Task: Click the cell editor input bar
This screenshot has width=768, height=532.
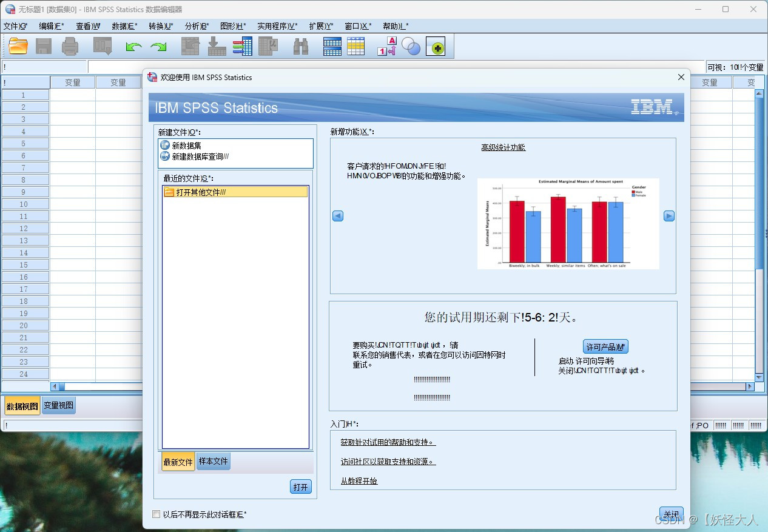Action: click(x=396, y=67)
